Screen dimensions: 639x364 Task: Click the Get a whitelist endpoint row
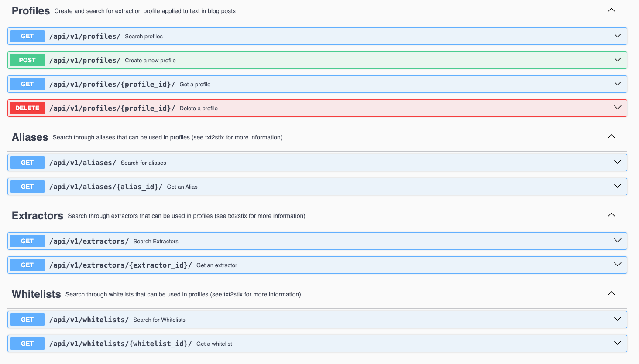coord(306,343)
